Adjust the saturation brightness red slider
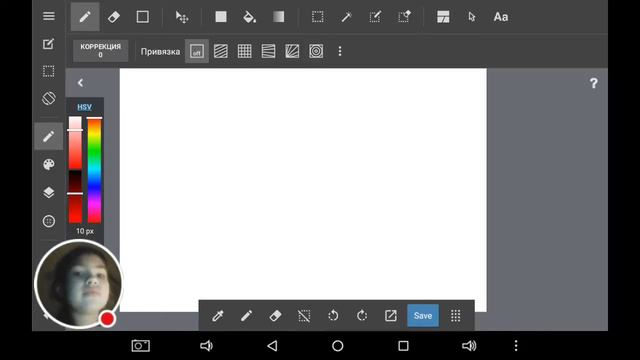This screenshot has height=360, width=640. tap(75, 143)
